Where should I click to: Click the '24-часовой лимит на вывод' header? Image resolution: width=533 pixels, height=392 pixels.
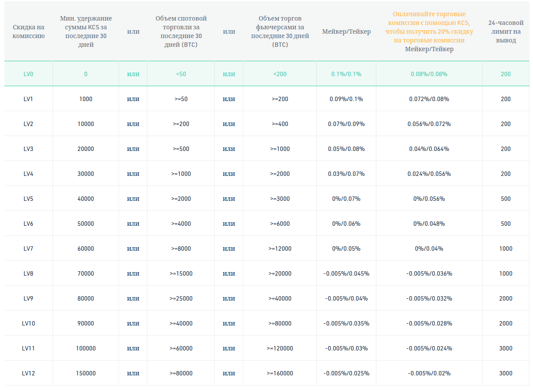505,31
